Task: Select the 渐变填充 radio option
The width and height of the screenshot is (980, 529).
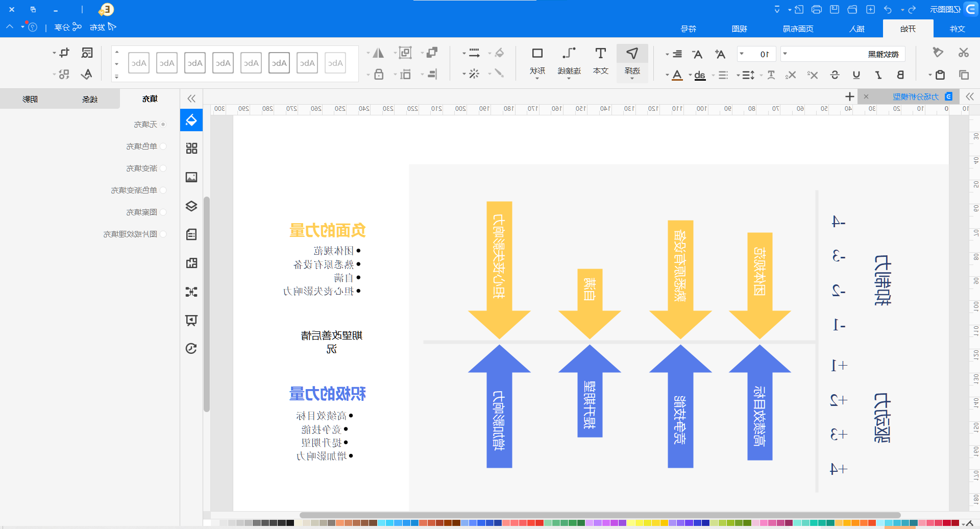Action: tap(163, 168)
